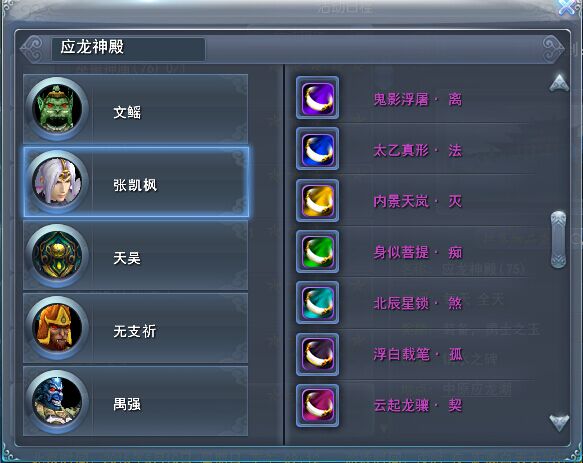Close the dungeon loot window
This screenshot has width=583, height=463.
click(568, 6)
